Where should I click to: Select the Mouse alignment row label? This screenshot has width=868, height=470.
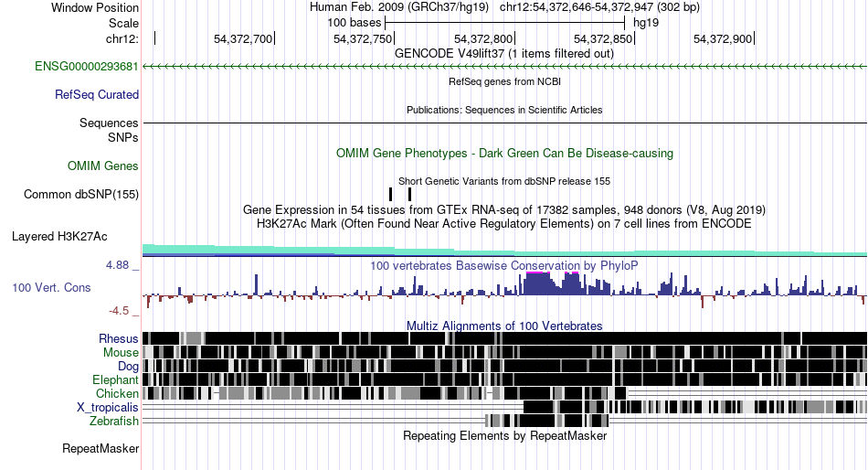click(x=121, y=353)
